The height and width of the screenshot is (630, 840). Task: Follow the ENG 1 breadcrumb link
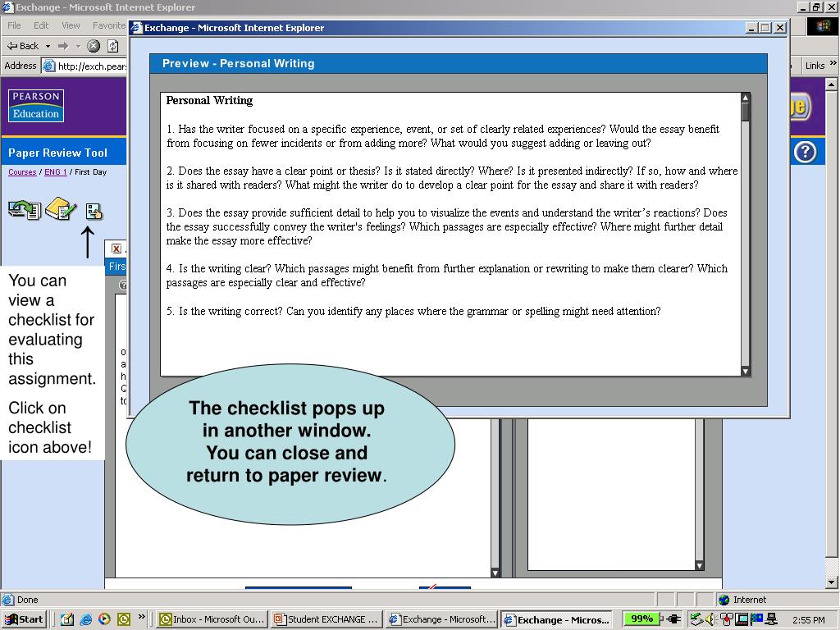point(55,172)
